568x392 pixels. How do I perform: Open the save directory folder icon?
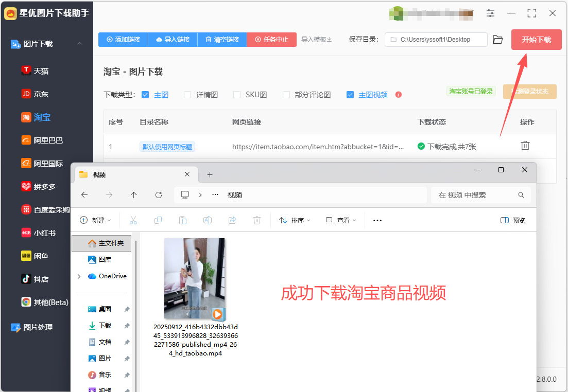tap(498, 40)
